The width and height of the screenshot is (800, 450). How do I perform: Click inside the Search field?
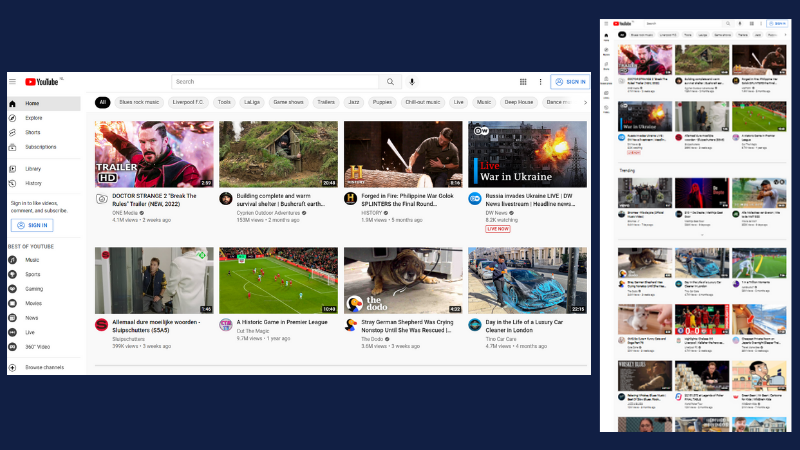pyautogui.click(x=275, y=82)
